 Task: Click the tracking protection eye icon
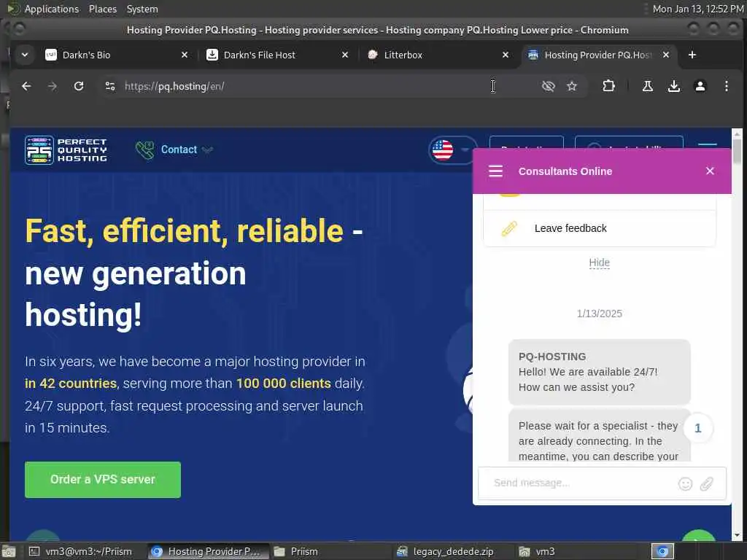[x=549, y=86]
